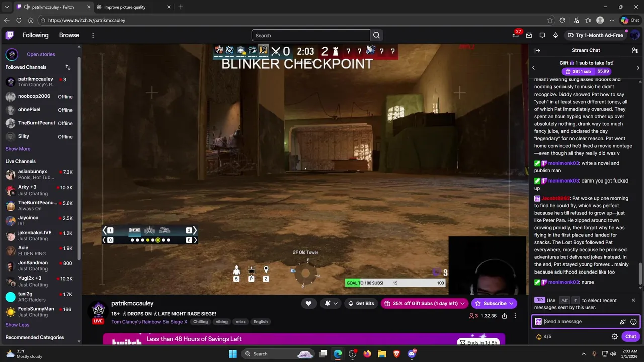Open the Bits crown icon in top nav

pos(555,35)
